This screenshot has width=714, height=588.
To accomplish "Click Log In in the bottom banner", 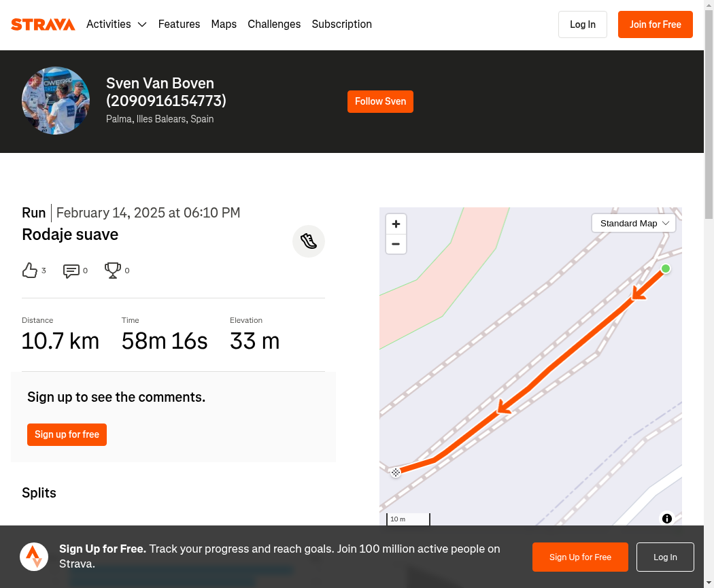I will coord(665,557).
